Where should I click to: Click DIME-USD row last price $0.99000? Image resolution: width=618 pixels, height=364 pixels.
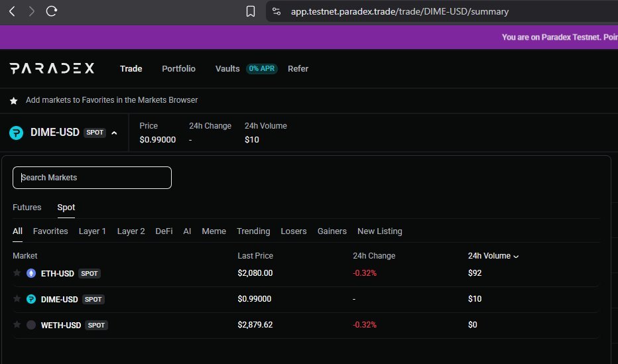coord(254,299)
